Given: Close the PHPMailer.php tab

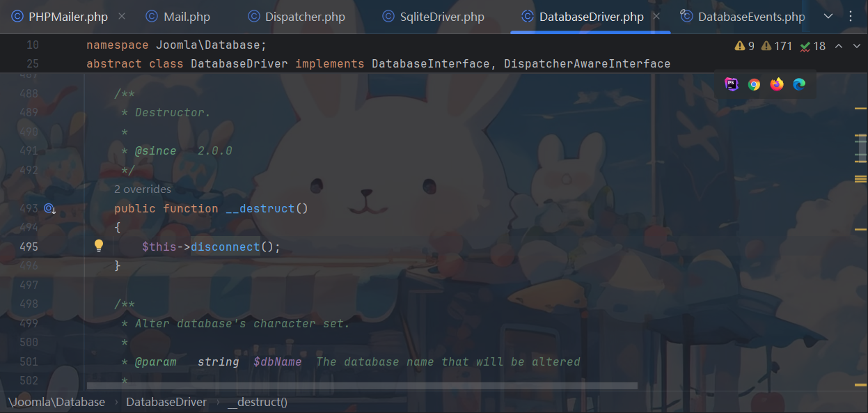Looking at the screenshot, I should (x=123, y=17).
